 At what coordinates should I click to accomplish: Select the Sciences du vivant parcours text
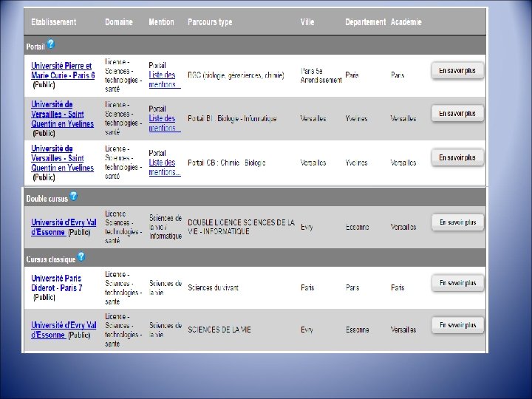point(213,287)
